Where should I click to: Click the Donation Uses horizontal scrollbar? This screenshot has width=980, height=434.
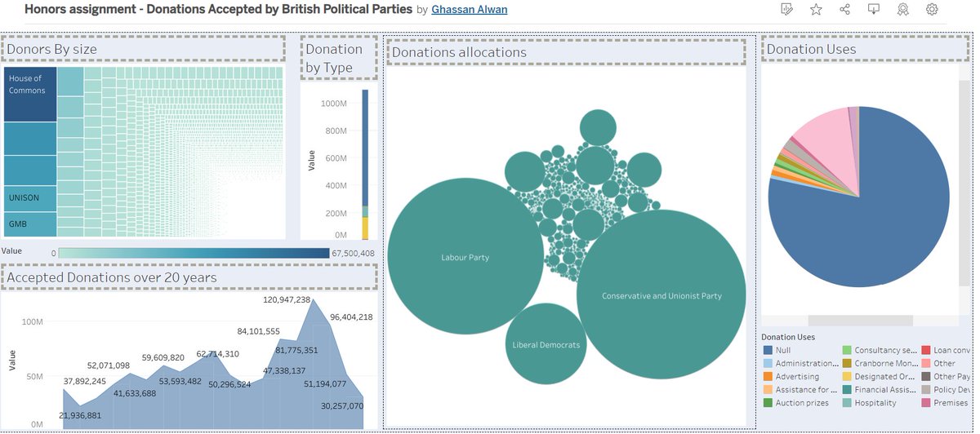coord(860,320)
